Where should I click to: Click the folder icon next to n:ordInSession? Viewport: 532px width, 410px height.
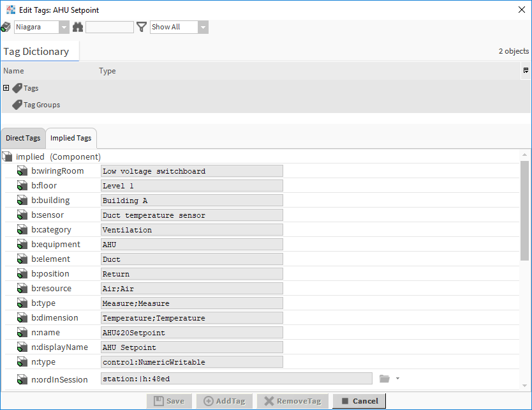[384, 379]
